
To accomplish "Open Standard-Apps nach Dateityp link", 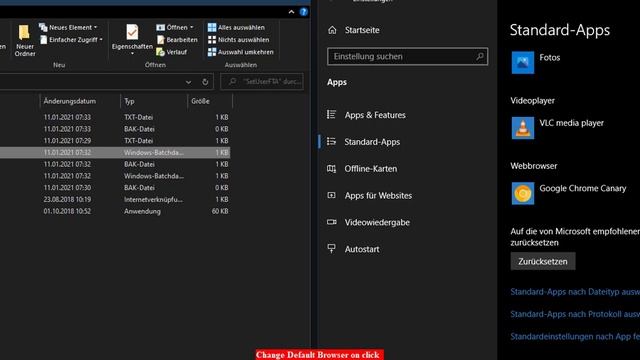I will [x=575, y=292].
